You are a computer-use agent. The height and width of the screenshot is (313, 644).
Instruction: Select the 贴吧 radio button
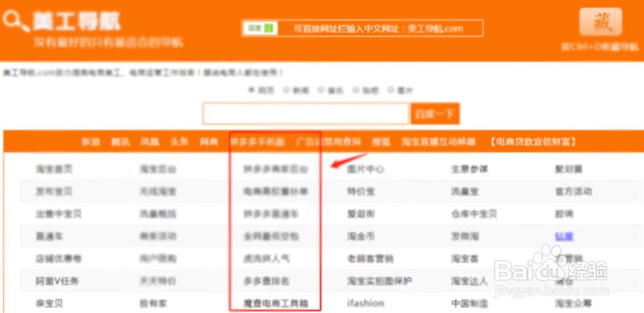[x=355, y=90]
